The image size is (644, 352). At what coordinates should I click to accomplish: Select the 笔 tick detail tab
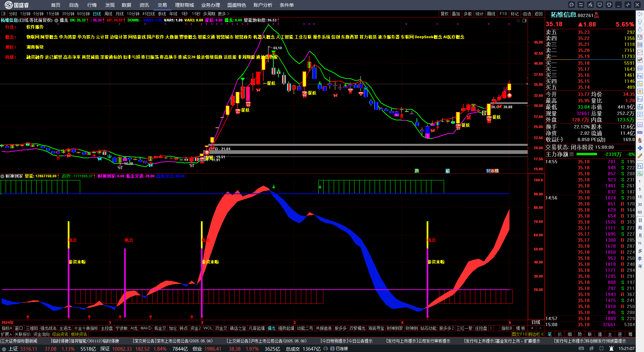point(550,334)
